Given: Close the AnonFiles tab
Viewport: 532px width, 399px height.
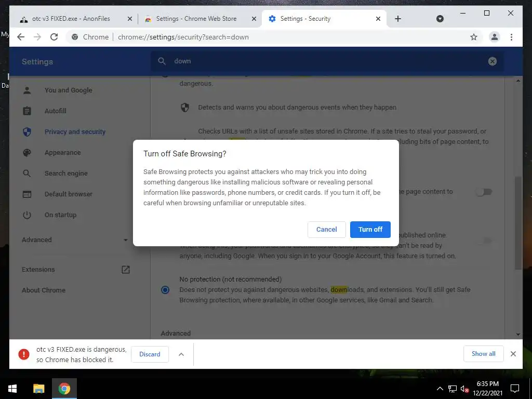Looking at the screenshot, I should point(129,19).
